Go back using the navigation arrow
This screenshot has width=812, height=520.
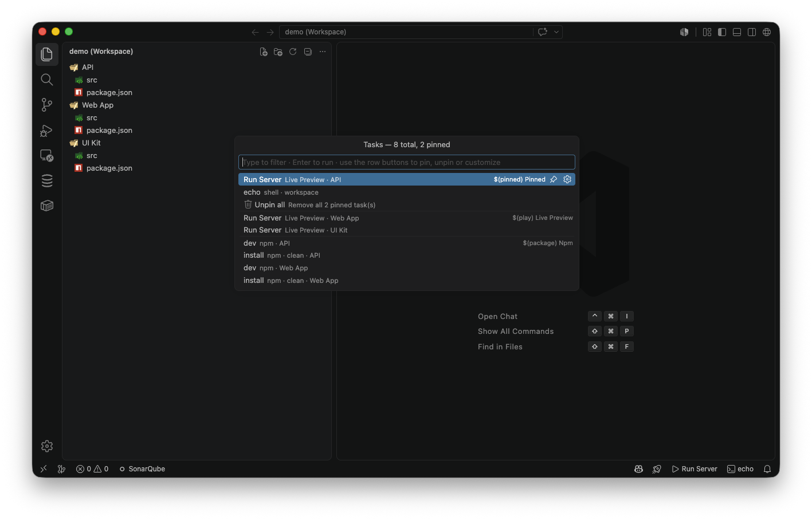(256, 32)
